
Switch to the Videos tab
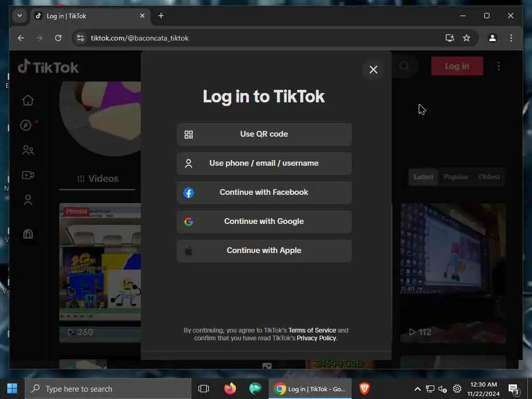pos(97,179)
